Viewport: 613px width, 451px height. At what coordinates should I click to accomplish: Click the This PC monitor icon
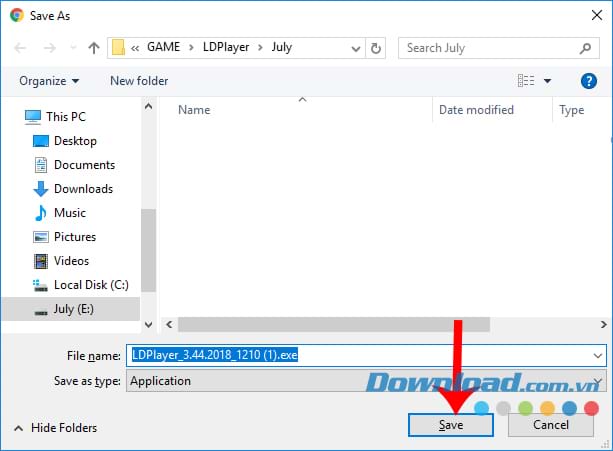pos(32,117)
